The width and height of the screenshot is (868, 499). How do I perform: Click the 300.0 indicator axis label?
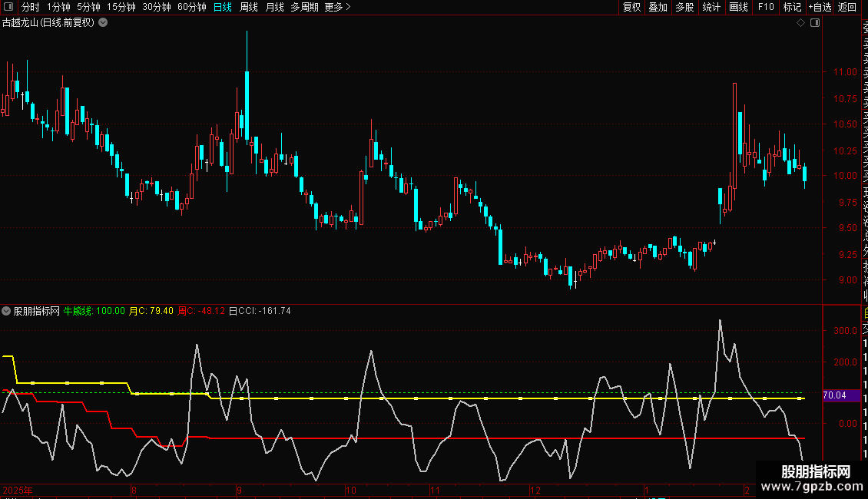point(845,331)
